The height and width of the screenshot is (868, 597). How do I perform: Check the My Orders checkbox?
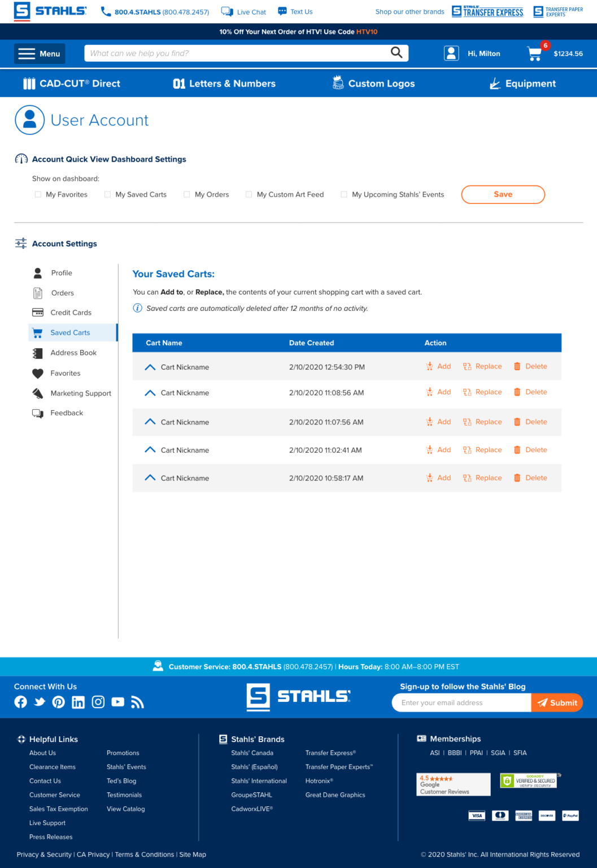(187, 194)
